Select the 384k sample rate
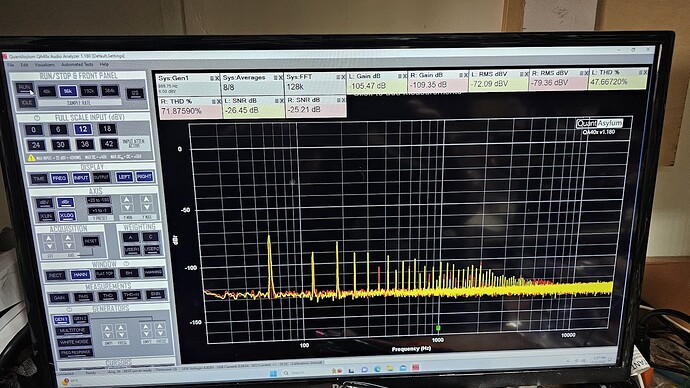This screenshot has width=690, height=388. (110, 91)
